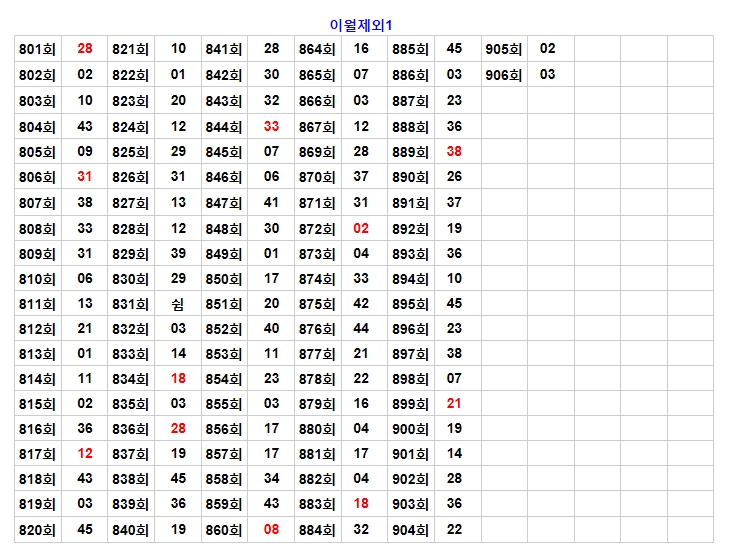
Task: Click the 906회 round cell
Action: pos(503,75)
